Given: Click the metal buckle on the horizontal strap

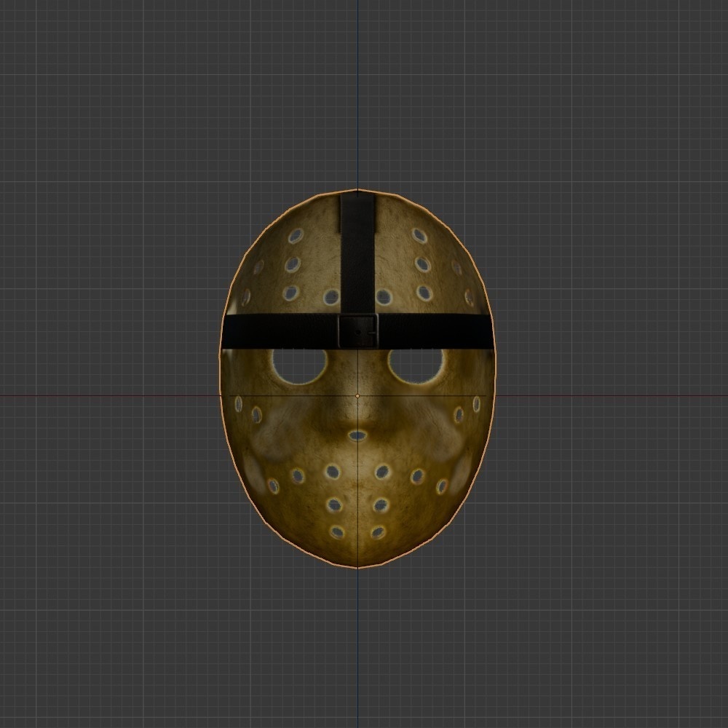Looking at the screenshot, I should click(x=358, y=331).
